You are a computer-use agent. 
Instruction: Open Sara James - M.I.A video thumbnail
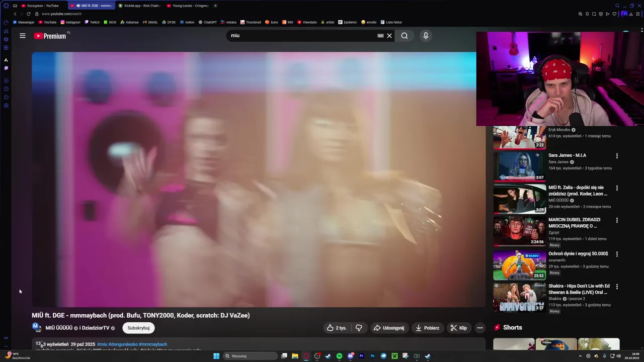coord(520,166)
